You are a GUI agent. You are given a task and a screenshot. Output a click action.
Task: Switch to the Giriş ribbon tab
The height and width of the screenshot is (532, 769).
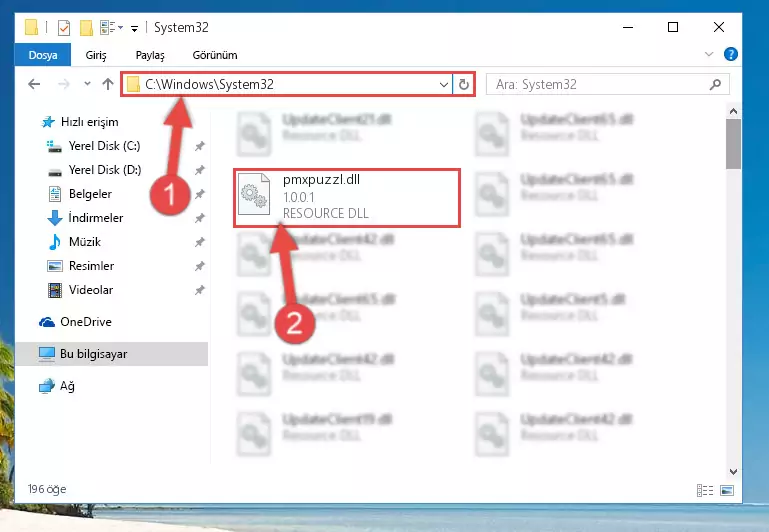[x=96, y=55]
